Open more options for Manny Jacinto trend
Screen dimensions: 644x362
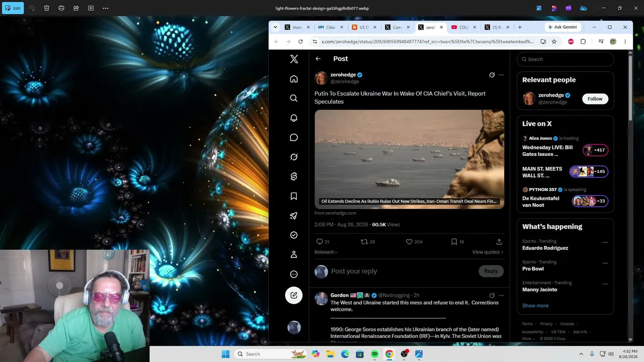pos(605,284)
